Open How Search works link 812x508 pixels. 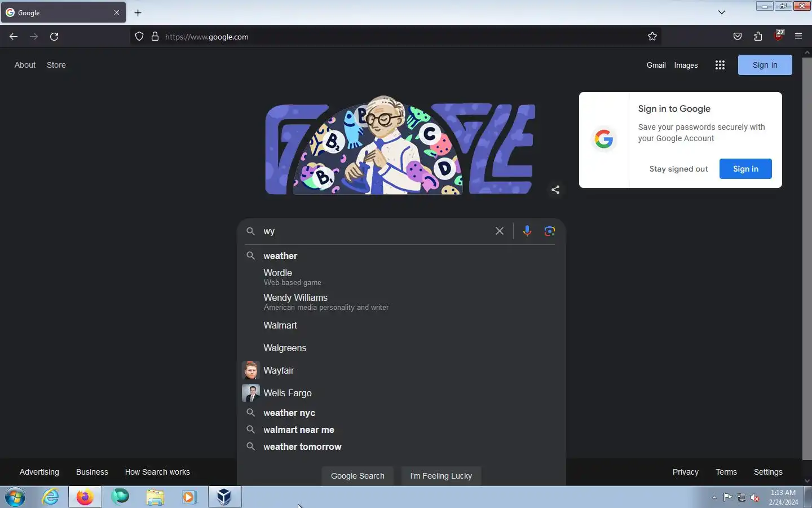[x=157, y=472]
